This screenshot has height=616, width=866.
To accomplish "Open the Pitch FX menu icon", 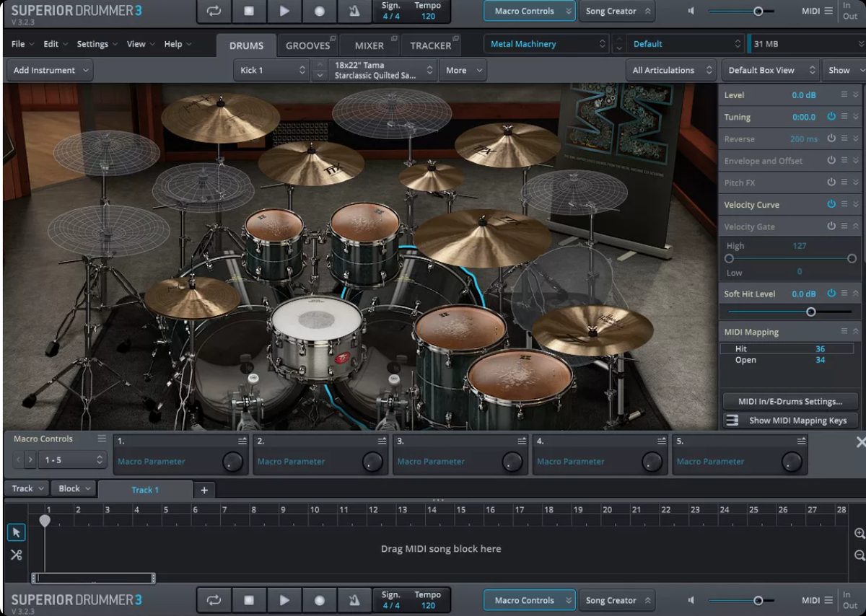I will click(x=844, y=182).
